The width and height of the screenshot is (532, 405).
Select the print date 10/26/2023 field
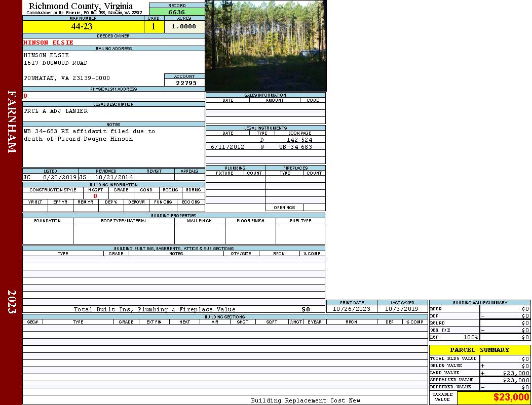click(x=351, y=309)
